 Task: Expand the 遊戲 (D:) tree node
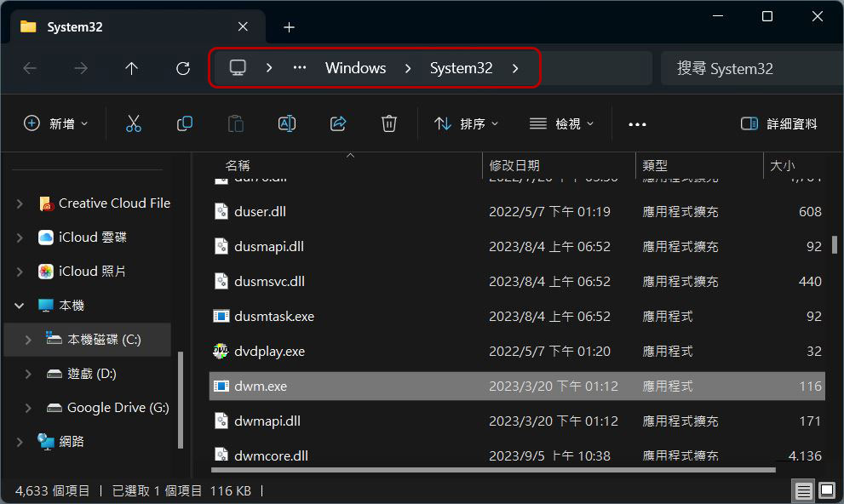pos(28,374)
